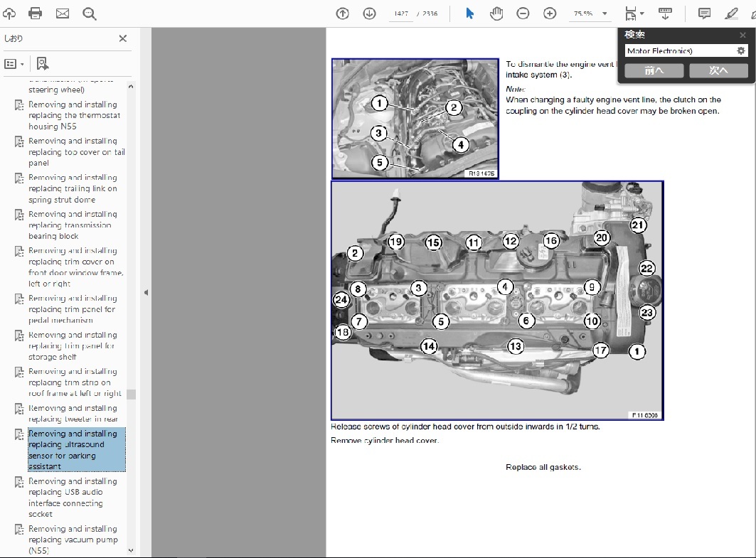The height and width of the screenshot is (558, 756).
Task: Click bookmark icon beside vacuum pump (N55)
Action: [19, 530]
